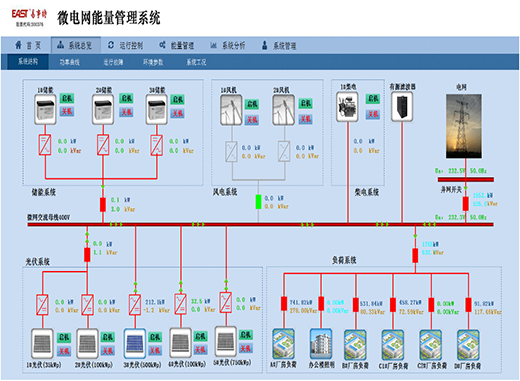This screenshot has width=520, height=381.
Task: Click the 3#储能 inverter converter symbol
Action: (x=157, y=145)
